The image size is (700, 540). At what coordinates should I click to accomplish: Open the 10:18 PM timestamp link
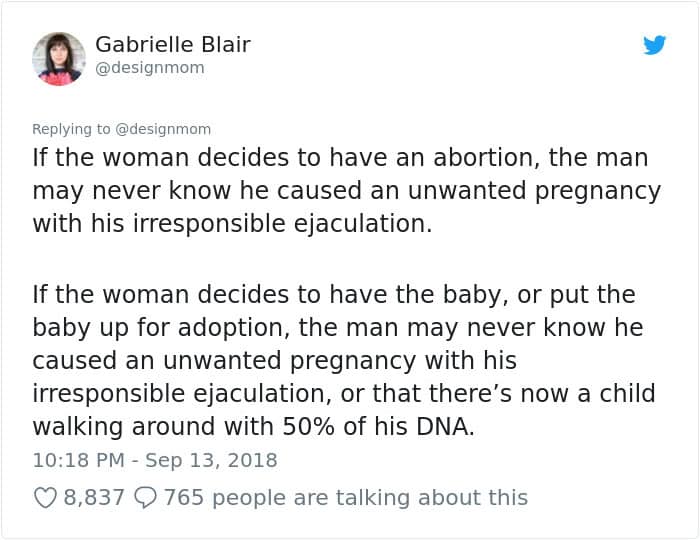click(79, 460)
